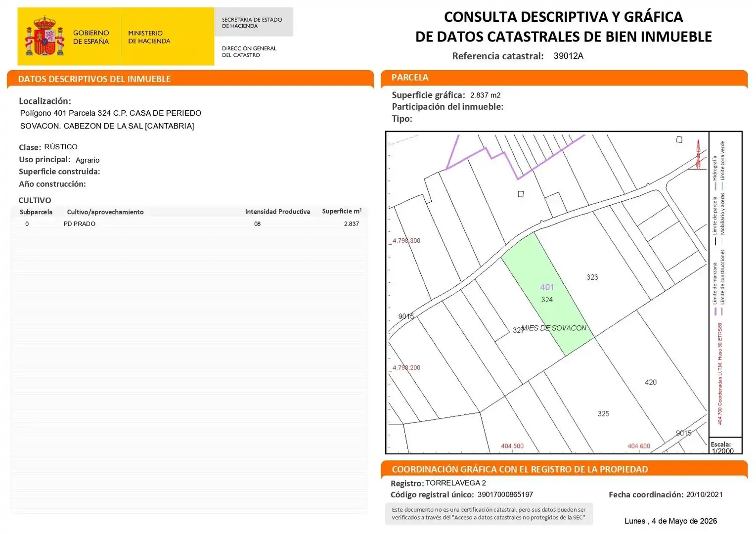Click the black Límite de parcela legend line
Image resolution: width=756 pixels, height=534 pixels.
click(x=715, y=241)
